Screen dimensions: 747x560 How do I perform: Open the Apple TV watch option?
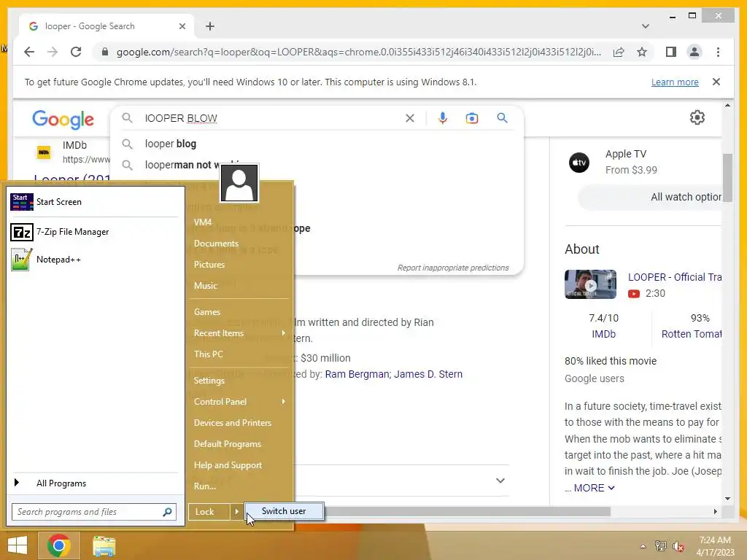click(631, 162)
